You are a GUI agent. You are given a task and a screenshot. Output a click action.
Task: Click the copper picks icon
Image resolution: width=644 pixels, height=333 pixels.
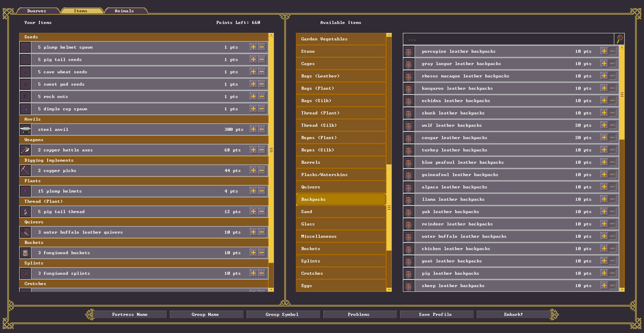tap(25, 171)
